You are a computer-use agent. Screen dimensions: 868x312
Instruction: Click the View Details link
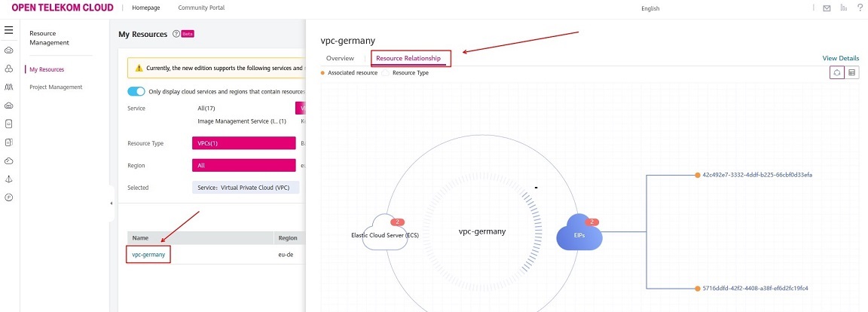click(x=841, y=58)
